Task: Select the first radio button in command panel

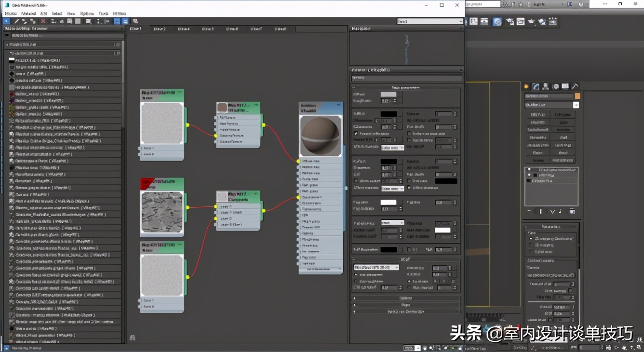Action: (531, 238)
